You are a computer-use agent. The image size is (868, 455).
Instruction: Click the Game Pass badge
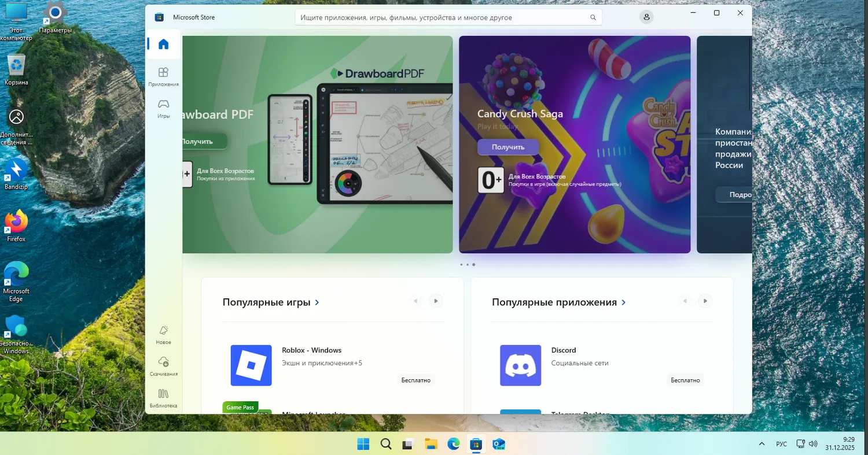tap(240, 407)
